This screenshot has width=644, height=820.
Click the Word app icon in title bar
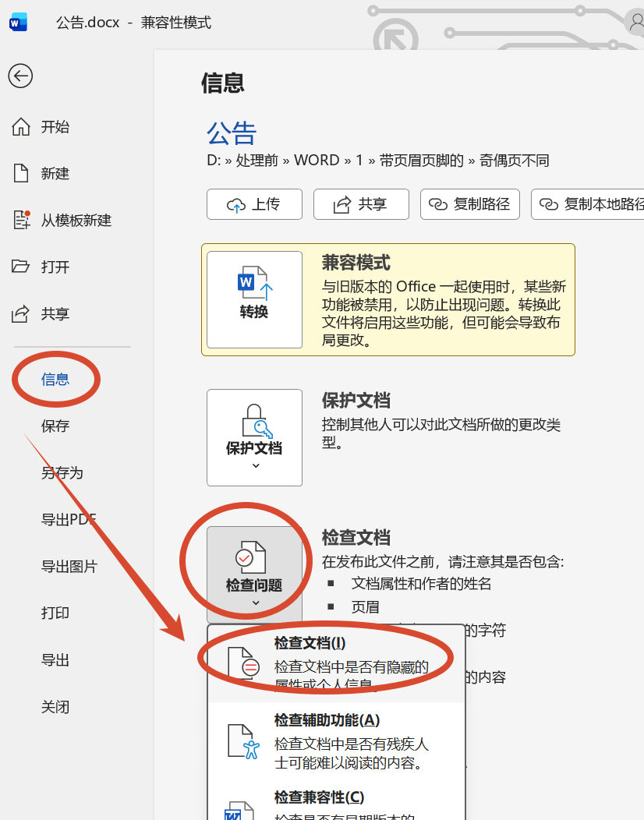(x=18, y=23)
